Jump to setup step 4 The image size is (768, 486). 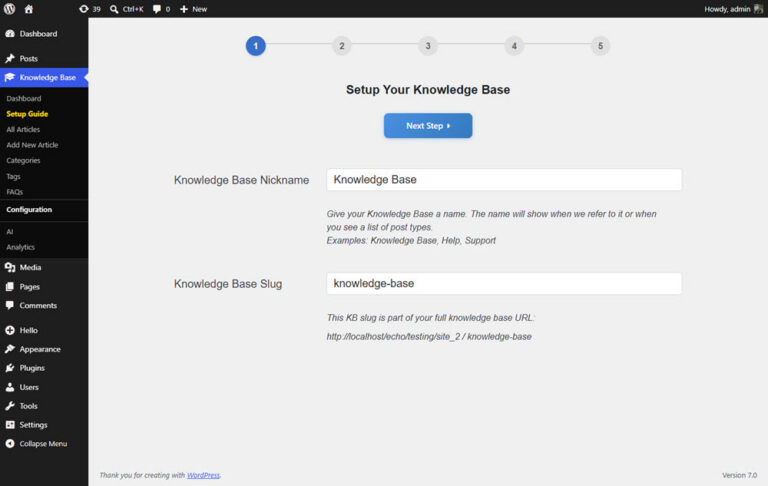514,46
